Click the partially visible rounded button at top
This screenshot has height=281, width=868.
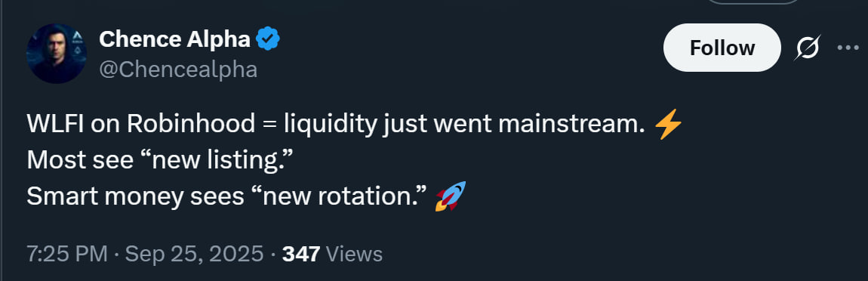754,2
